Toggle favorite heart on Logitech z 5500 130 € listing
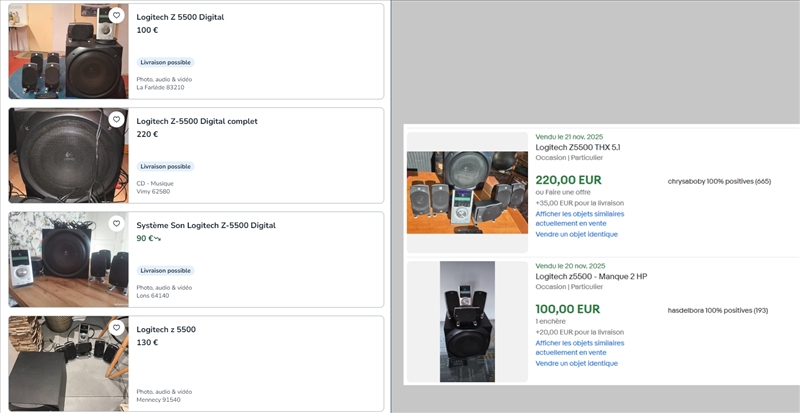This screenshot has width=800, height=413. (116, 328)
